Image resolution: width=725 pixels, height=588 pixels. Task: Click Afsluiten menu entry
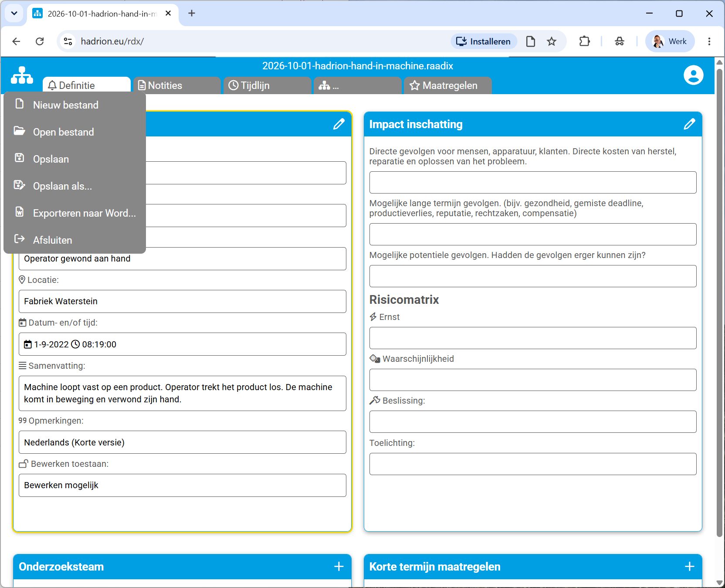click(75, 240)
